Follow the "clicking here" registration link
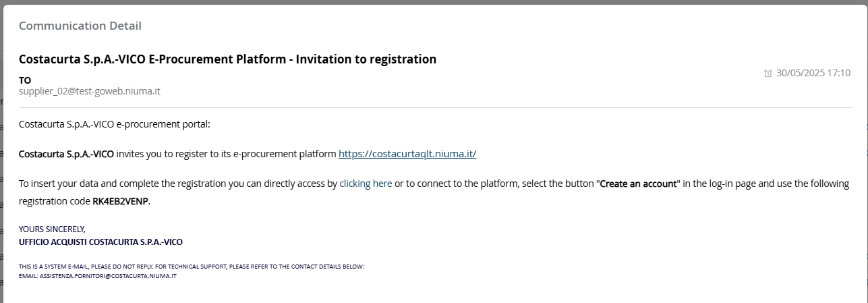Screen dimensions: 868x303 (x=366, y=183)
